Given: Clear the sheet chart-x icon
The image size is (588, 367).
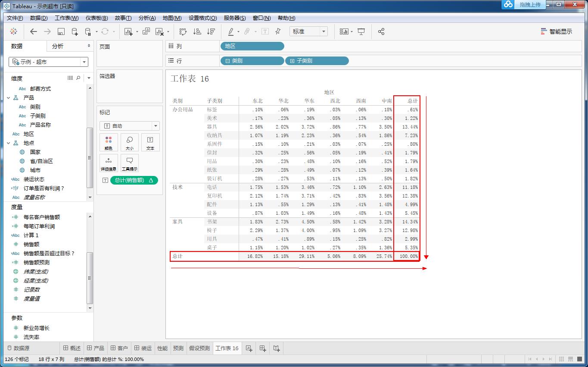Looking at the screenshot, I should (159, 31).
